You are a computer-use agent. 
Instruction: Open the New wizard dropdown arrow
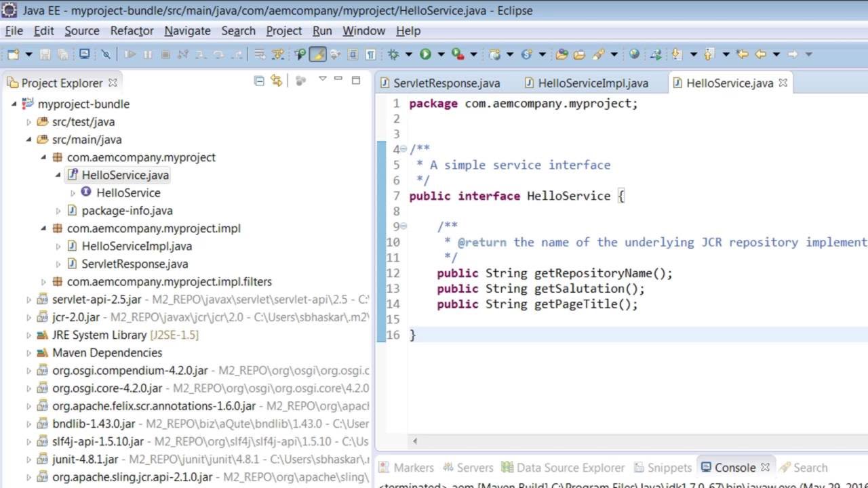28,54
